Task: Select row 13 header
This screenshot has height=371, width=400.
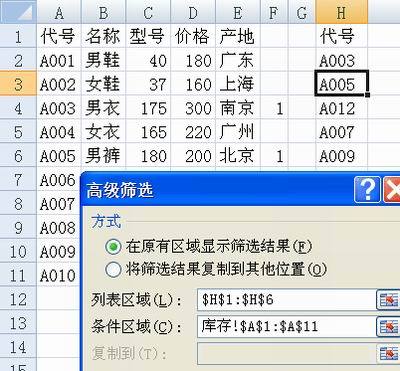Action: tap(18, 323)
